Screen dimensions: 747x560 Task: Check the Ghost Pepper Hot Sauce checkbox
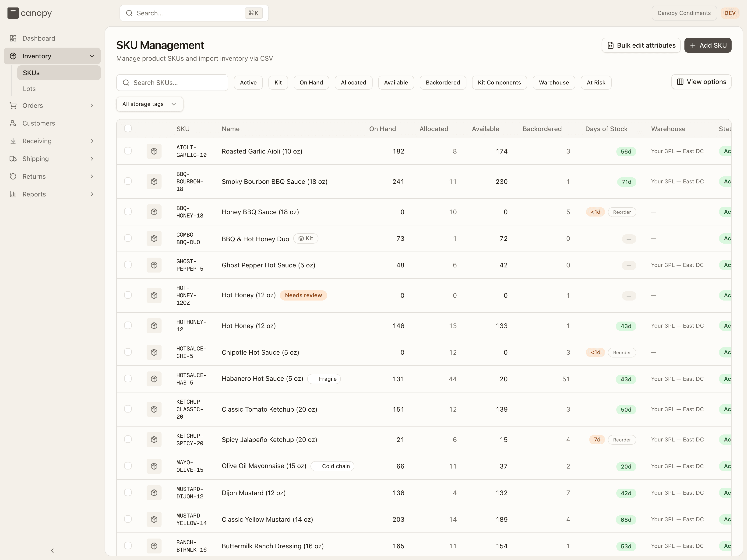click(x=128, y=265)
